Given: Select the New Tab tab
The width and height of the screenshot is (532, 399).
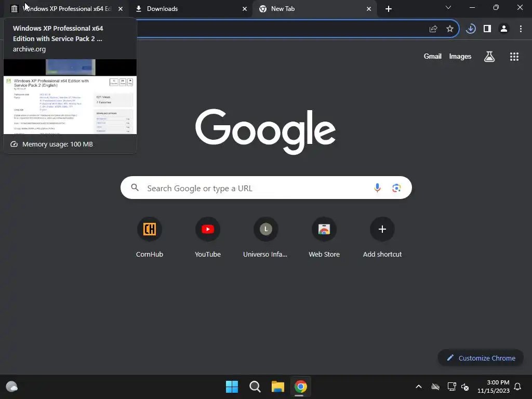Looking at the screenshot, I should pyautogui.click(x=315, y=9).
